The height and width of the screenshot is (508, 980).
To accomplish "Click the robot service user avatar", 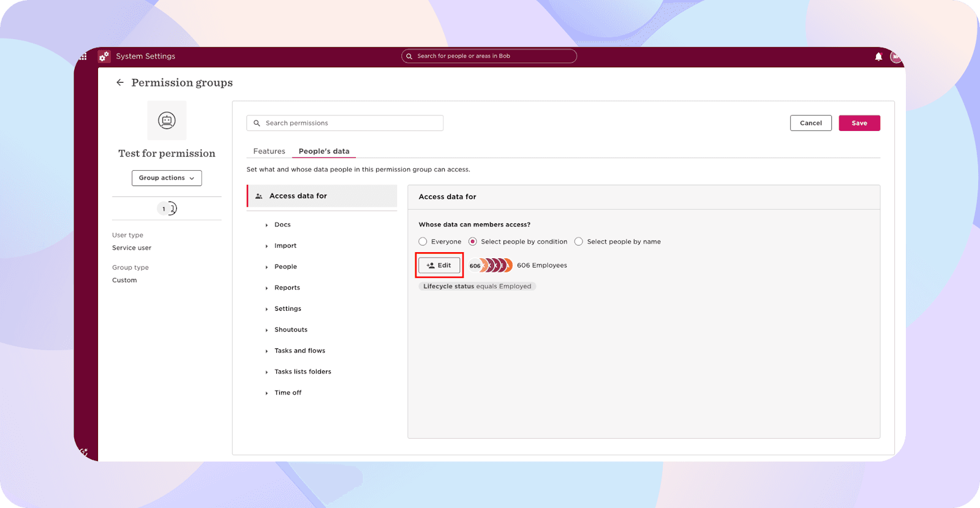I will [x=167, y=121].
